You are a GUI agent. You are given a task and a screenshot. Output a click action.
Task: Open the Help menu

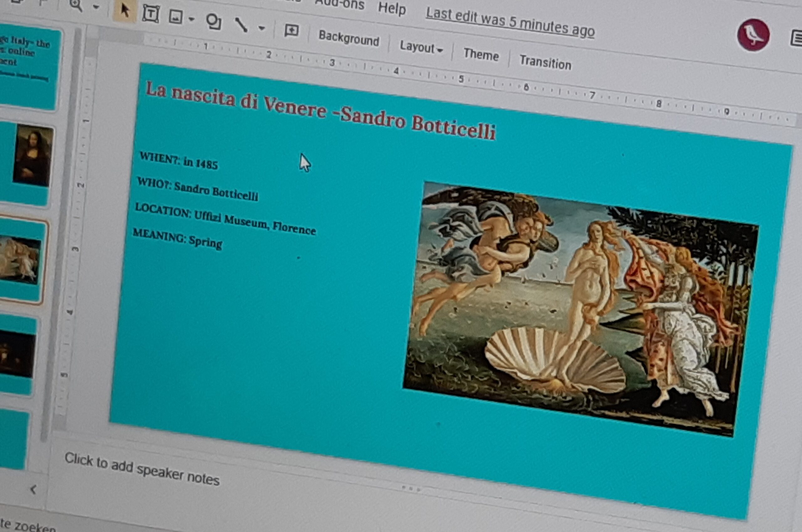pyautogui.click(x=392, y=8)
